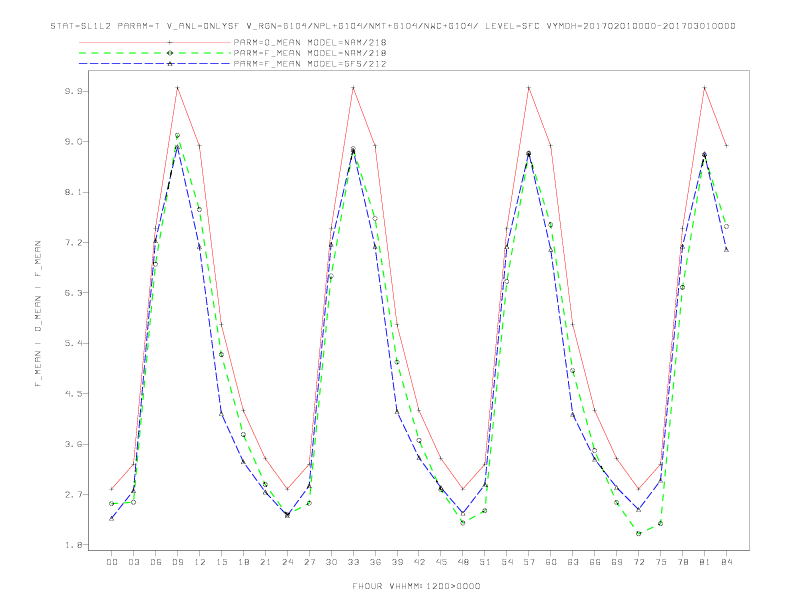
Task: Click x-axis forecast hour label 54
Action: point(507,562)
